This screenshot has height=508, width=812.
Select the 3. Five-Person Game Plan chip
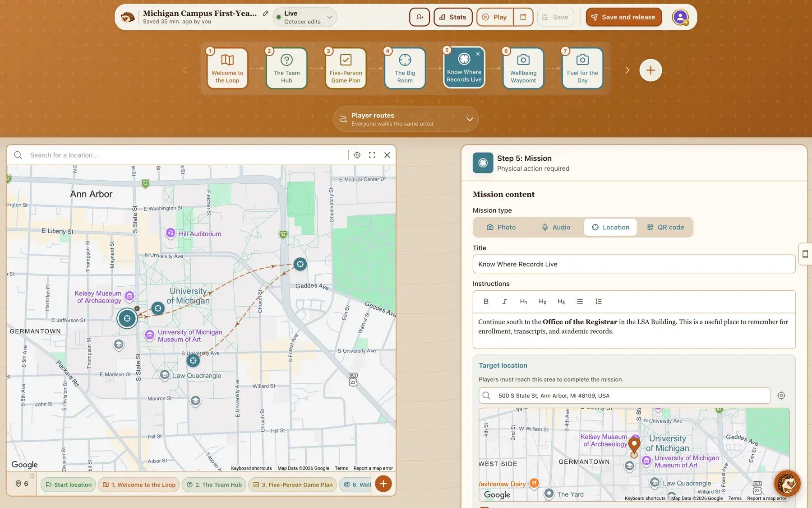tap(293, 485)
